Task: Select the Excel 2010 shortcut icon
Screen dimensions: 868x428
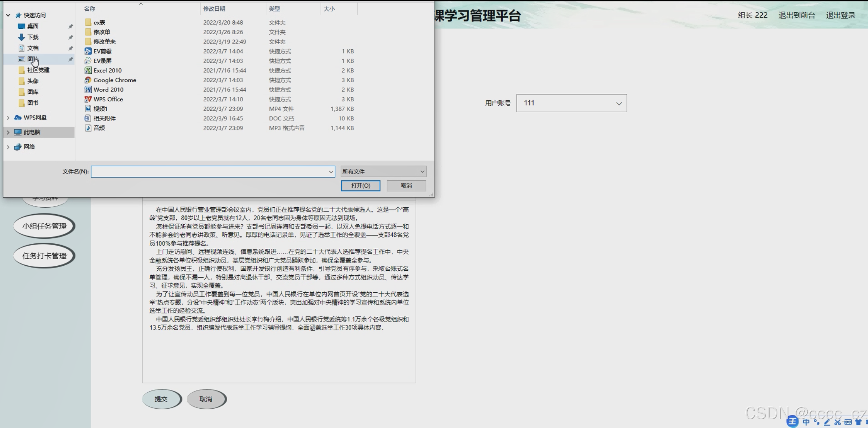Action: pyautogui.click(x=88, y=70)
